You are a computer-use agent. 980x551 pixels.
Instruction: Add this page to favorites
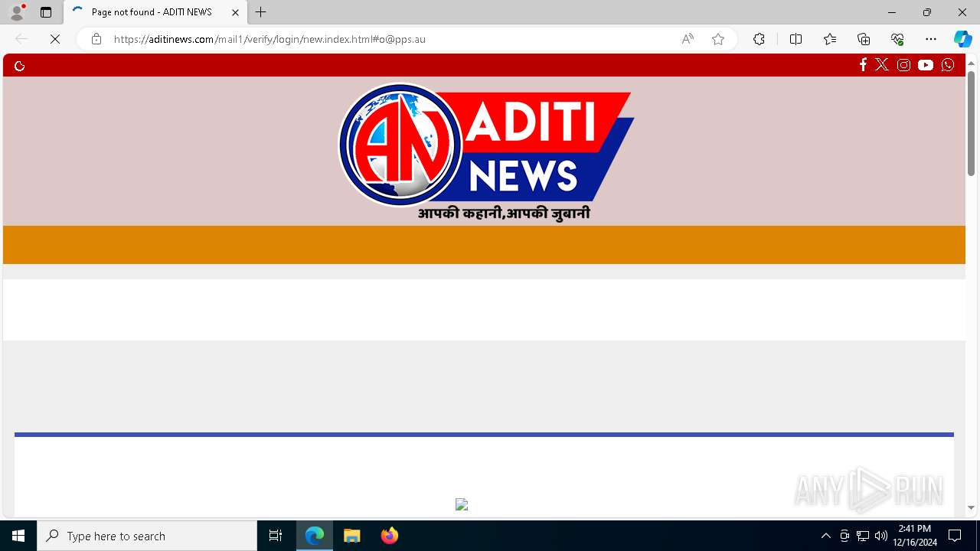tap(718, 39)
